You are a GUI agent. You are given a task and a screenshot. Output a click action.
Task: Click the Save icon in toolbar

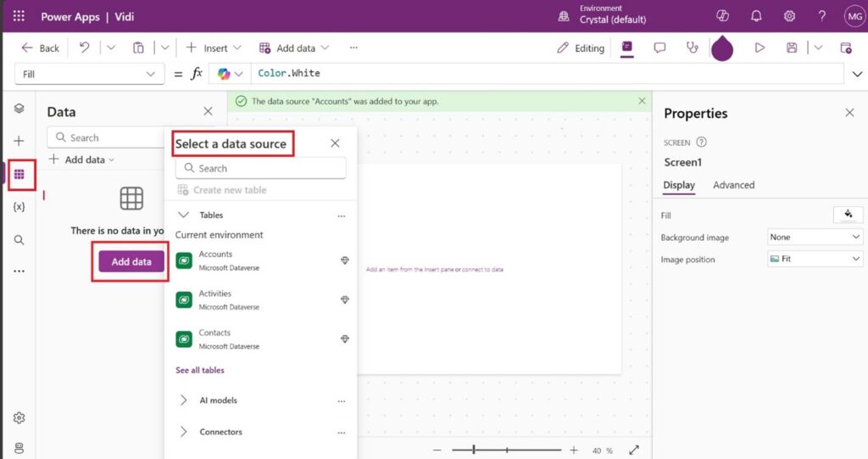(x=792, y=48)
